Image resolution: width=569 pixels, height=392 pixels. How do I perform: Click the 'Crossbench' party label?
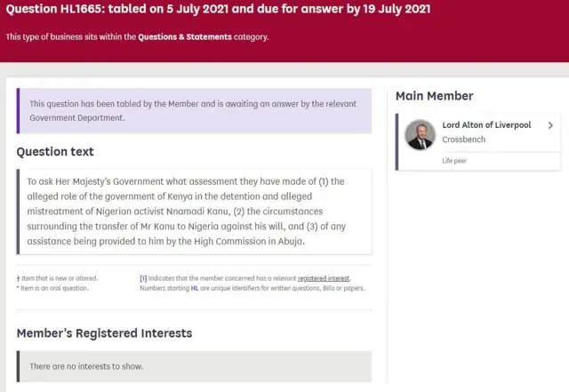[x=463, y=140]
